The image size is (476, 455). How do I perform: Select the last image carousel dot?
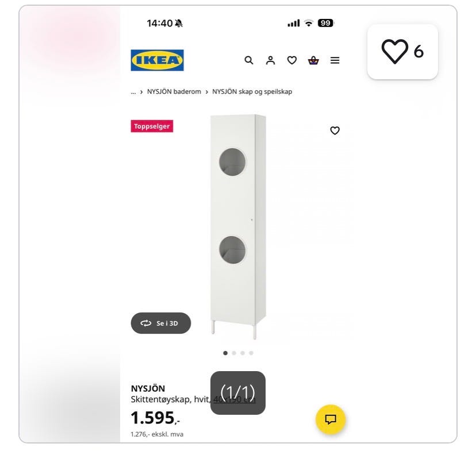[251, 353]
